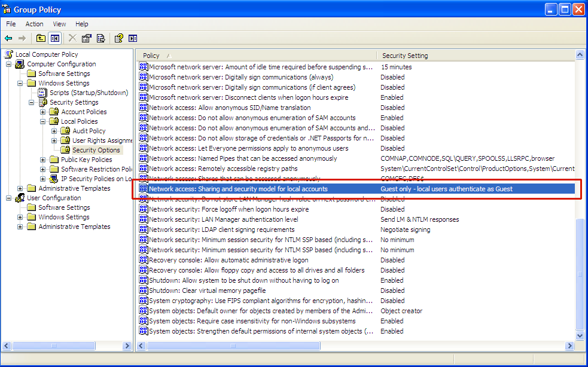Open the Help menu
The image size is (588, 367).
point(82,24)
